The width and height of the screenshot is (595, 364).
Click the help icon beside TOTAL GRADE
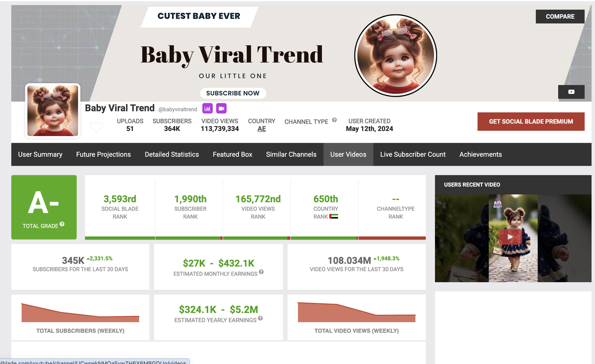coord(62,224)
